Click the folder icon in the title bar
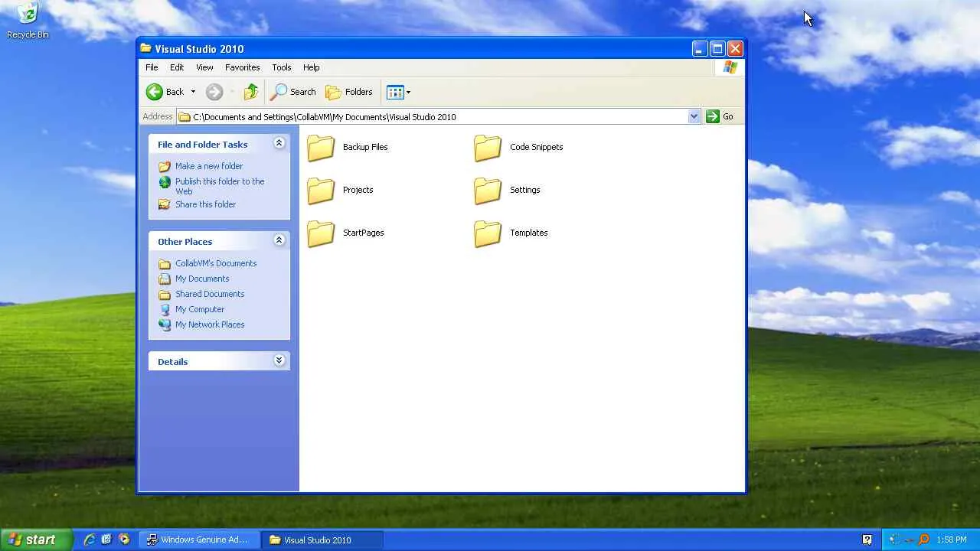Screen dimensions: 980x551 point(146,48)
